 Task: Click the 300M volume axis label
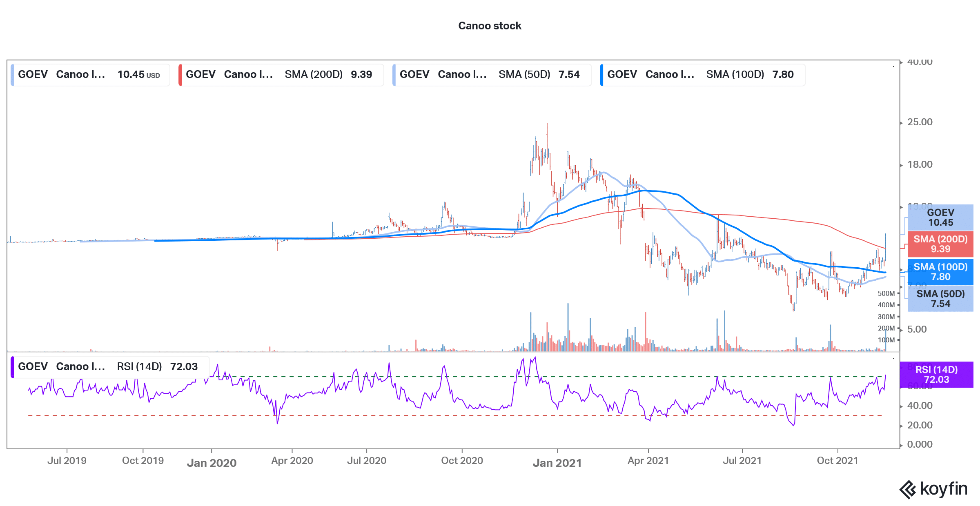click(x=886, y=317)
